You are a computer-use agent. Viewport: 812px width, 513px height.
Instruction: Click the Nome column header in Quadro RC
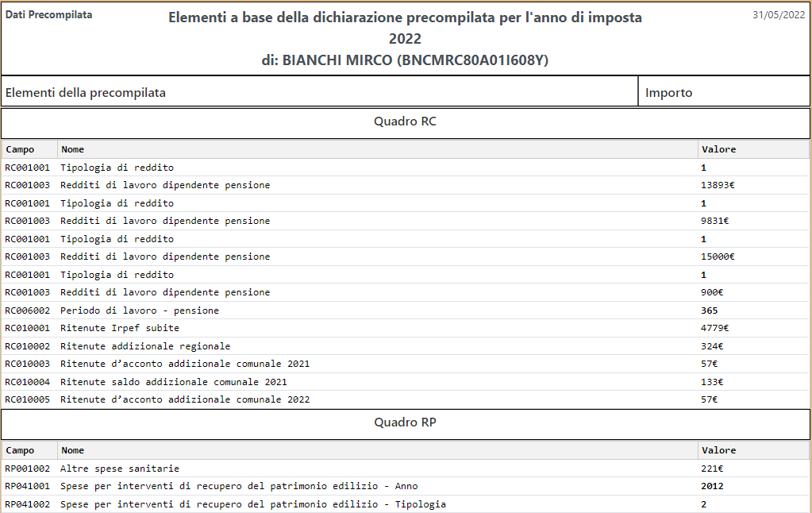[x=73, y=149]
